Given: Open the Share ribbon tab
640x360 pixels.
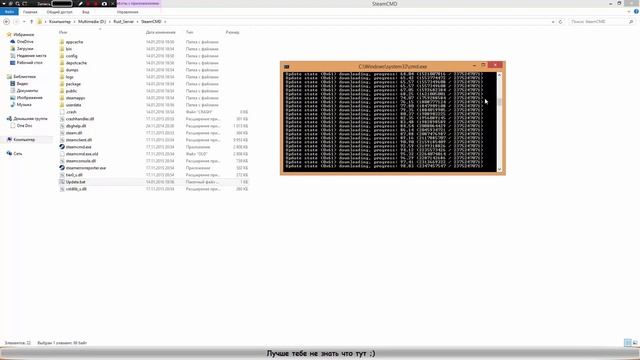Looking at the screenshot, I should coord(60,12).
